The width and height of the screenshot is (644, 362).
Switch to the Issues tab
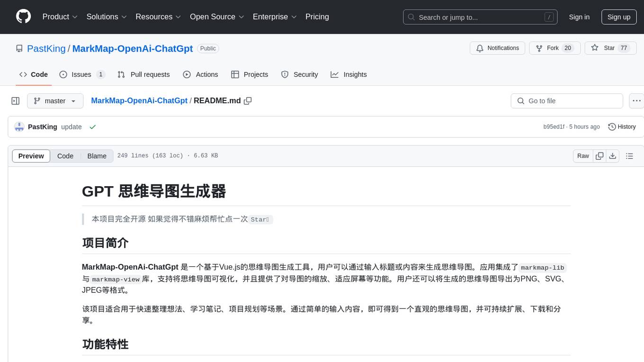tap(82, 74)
